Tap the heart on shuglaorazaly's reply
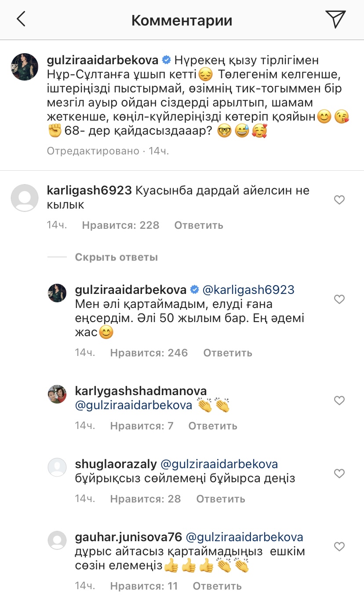 pyautogui.click(x=339, y=474)
